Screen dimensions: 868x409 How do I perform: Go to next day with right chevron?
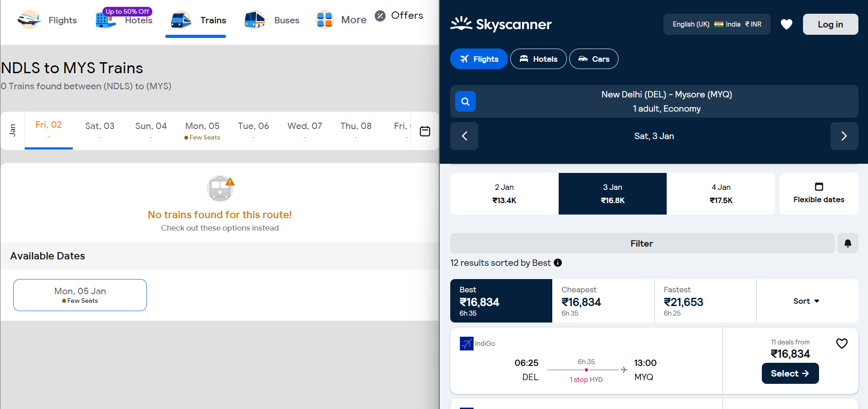tap(844, 136)
